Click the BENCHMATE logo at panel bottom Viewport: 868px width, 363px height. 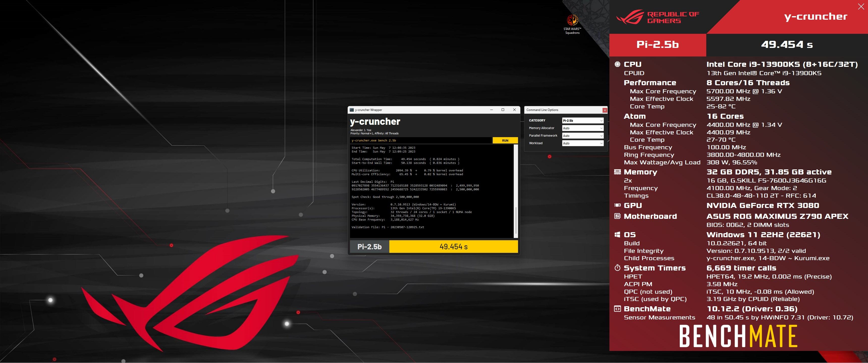point(738,336)
